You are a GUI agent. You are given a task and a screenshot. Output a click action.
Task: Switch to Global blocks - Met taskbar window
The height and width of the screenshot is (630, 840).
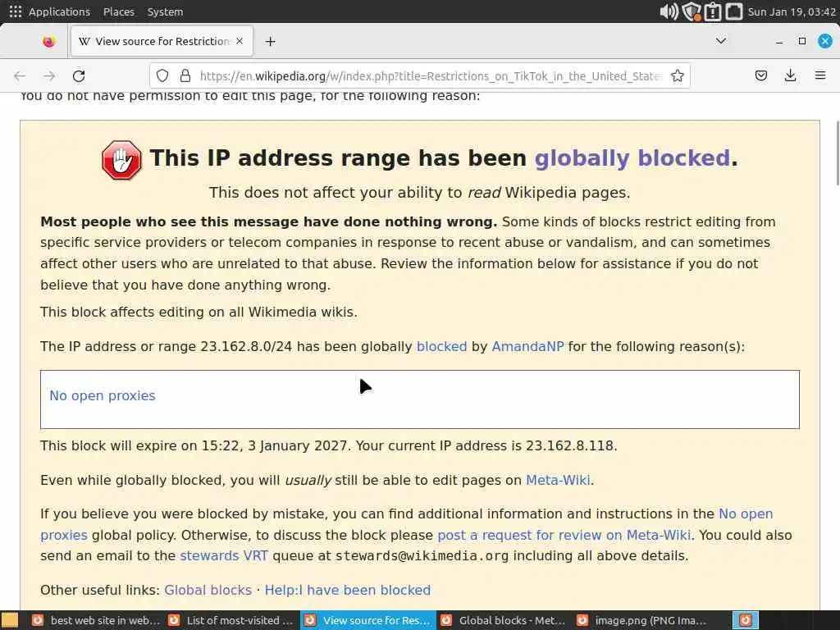click(504, 620)
